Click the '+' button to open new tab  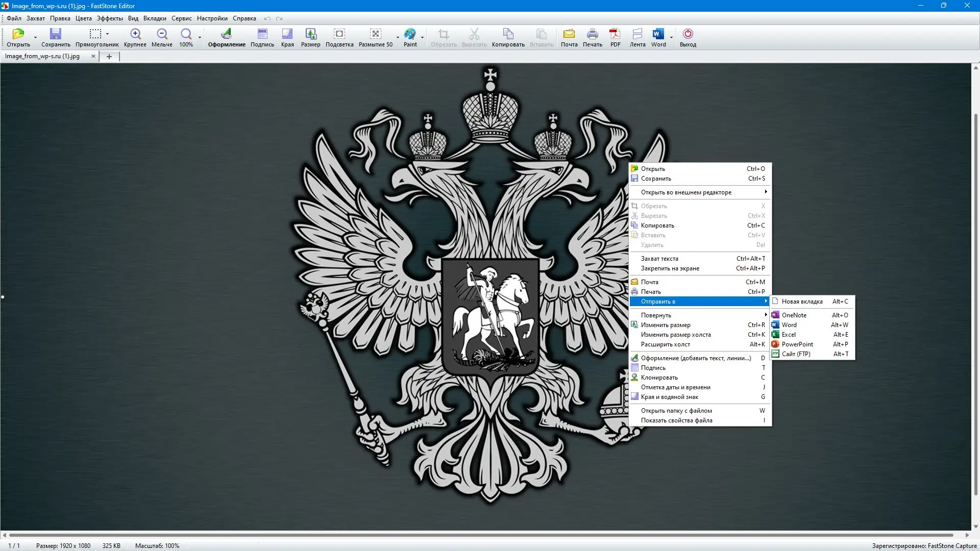(x=109, y=57)
